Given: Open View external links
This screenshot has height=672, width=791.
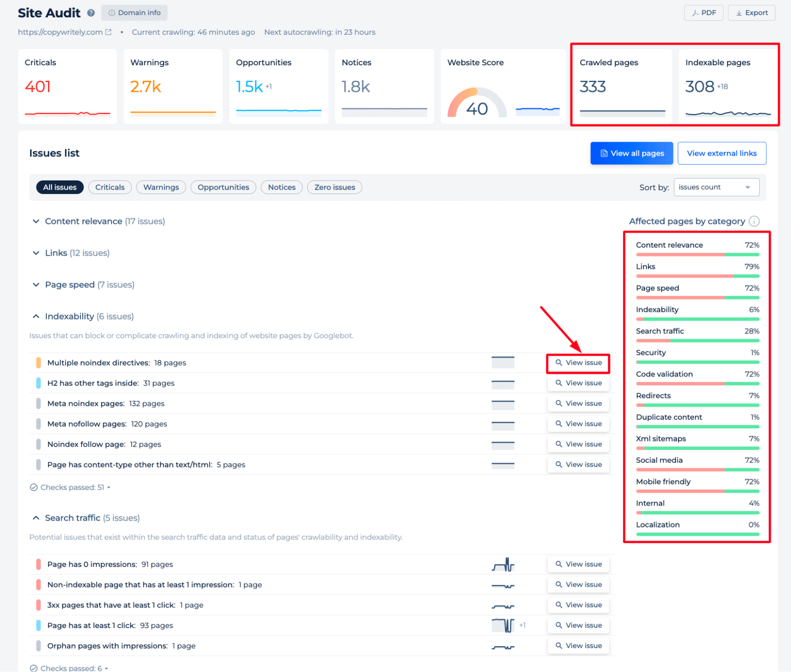Looking at the screenshot, I should [x=722, y=153].
